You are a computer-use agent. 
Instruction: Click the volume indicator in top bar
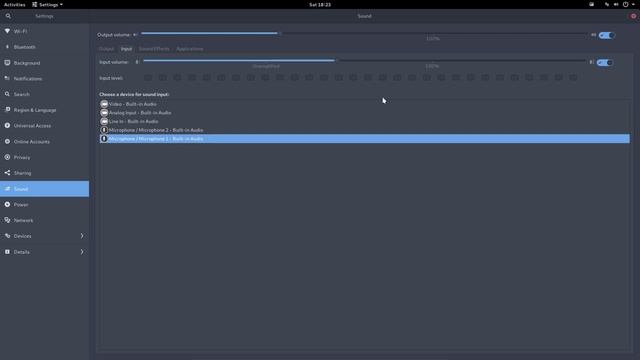pyautogui.click(x=616, y=4)
